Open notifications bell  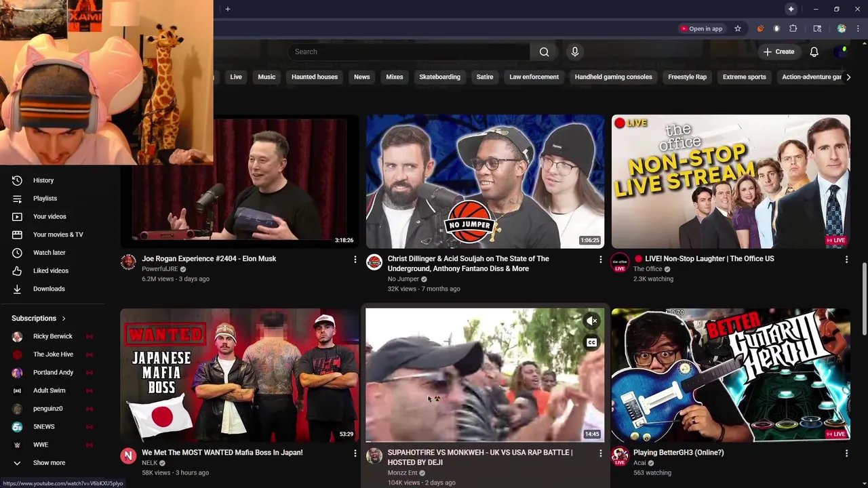814,52
